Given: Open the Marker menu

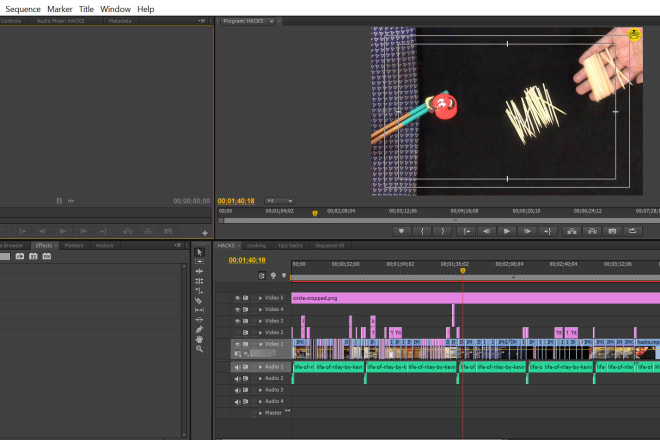Looking at the screenshot, I should coord(59,9).
